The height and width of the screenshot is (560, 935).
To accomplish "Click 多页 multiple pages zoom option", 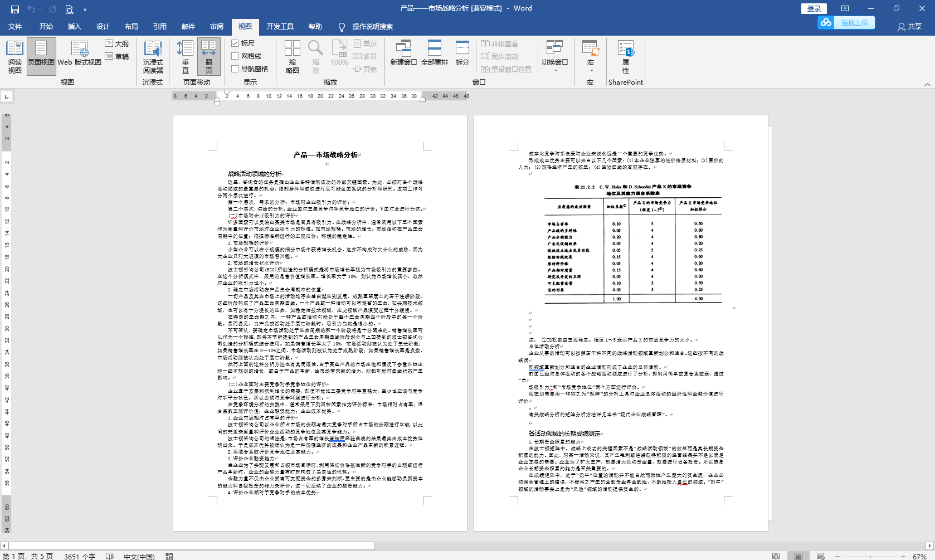I will coord(365,56).
